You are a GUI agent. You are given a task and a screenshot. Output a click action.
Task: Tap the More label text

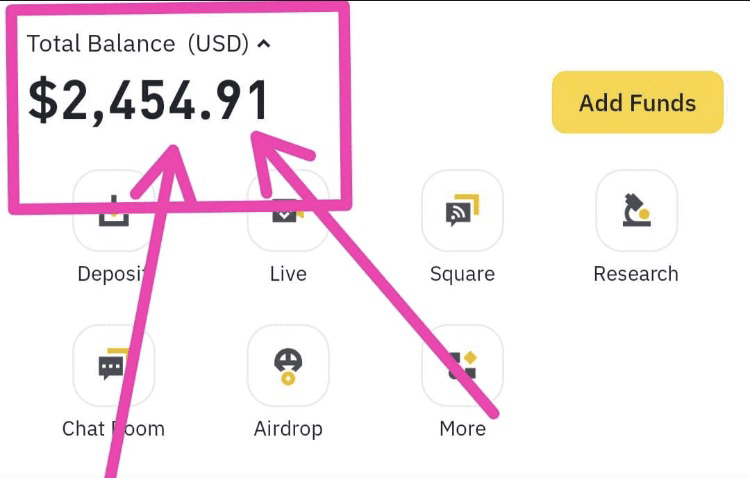[461, 429]
